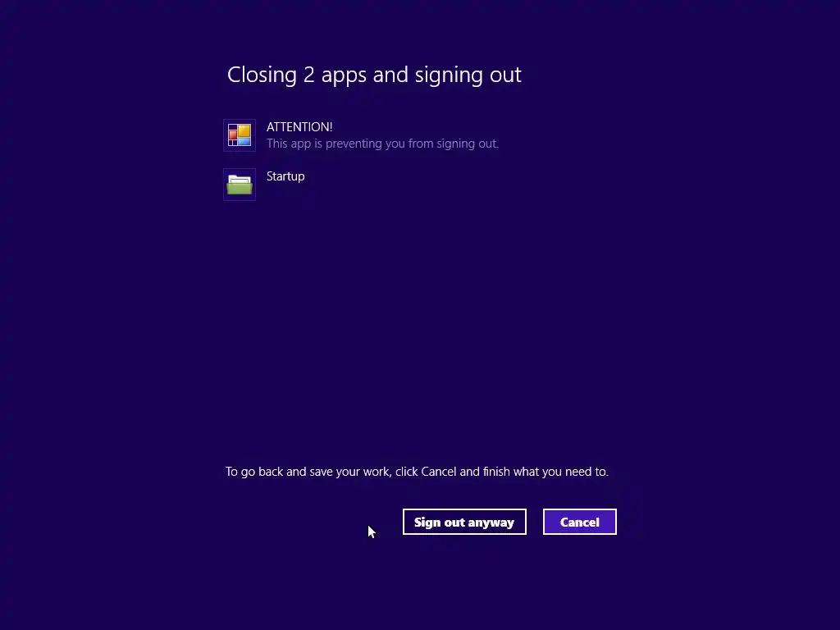Click the word Cancel inside the instruction sentence
The image size is (840, 630).
click(x=439, y=472)
